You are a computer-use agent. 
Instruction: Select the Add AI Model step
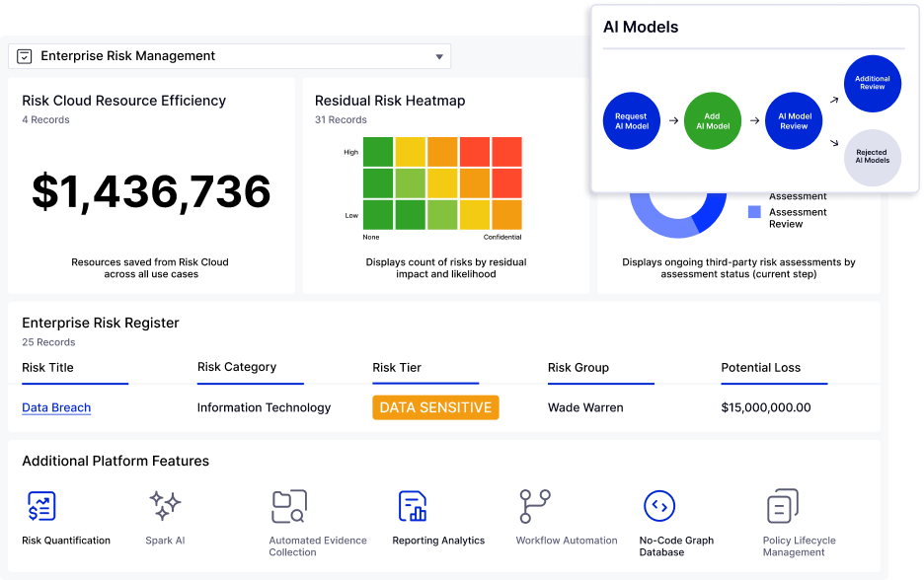[x=713, y=120]
